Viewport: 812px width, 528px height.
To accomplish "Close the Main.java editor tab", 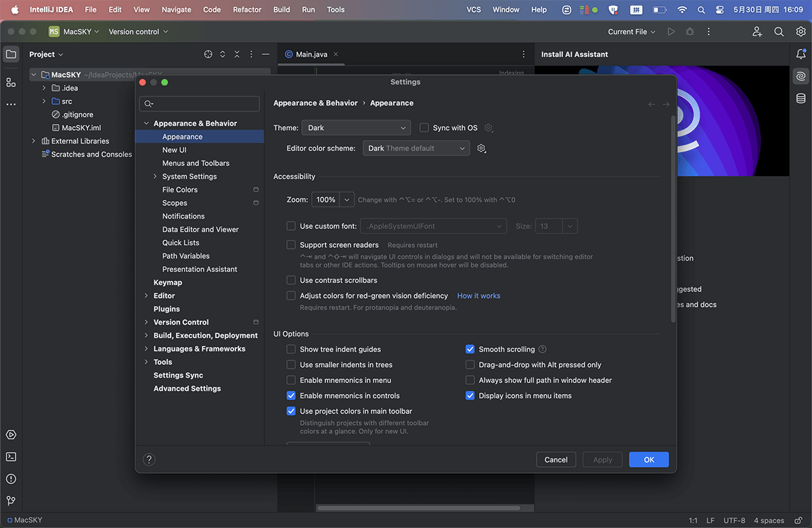I will point(336,54).
